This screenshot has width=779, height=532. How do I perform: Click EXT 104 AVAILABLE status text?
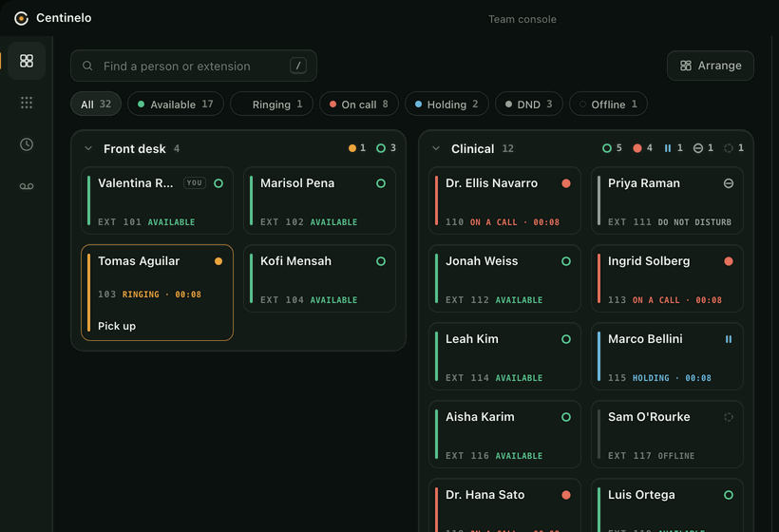[309, 300]
